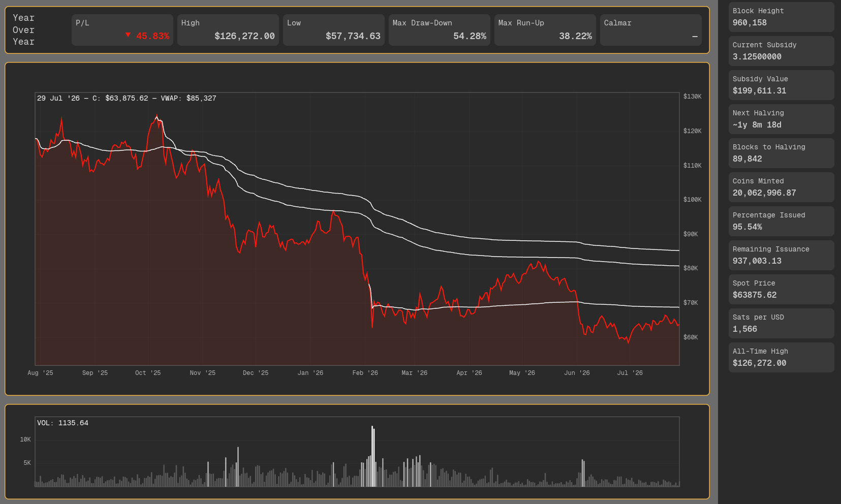Screen dimensions: 841x504
Task: Click the Spot Price tile
Action: click(782, 289)
